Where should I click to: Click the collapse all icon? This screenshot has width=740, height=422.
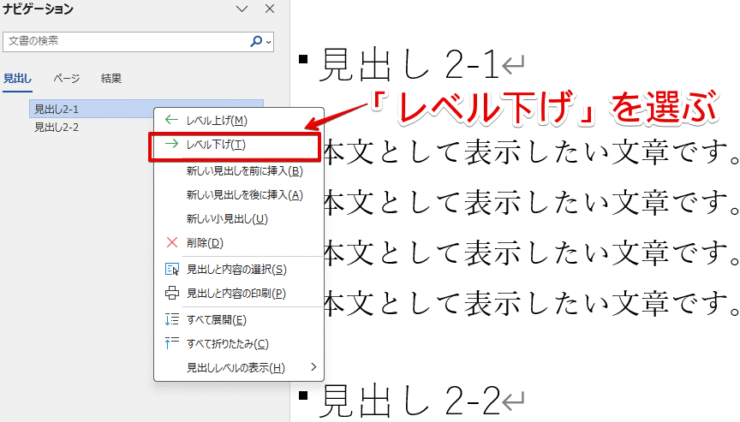coord(172,343)
